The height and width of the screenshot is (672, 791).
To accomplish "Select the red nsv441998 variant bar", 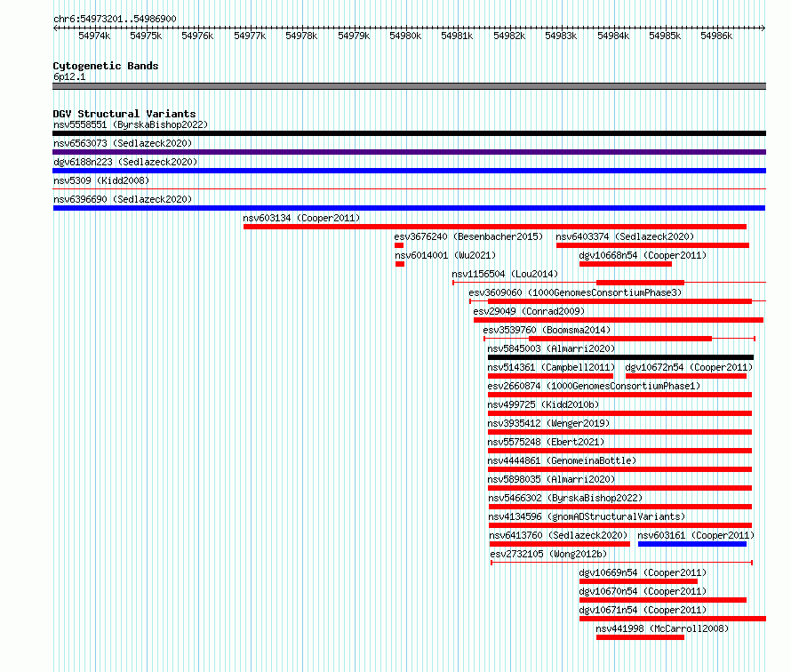I will (x=640, y=637).
